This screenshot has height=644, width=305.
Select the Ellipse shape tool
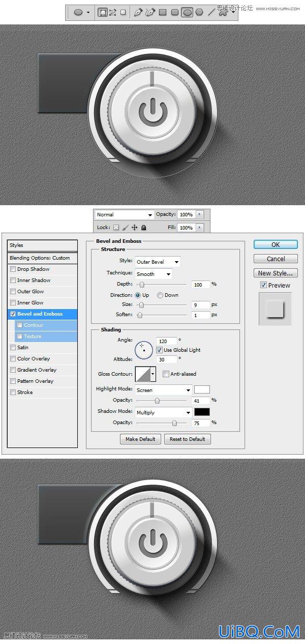coord(187,12)
